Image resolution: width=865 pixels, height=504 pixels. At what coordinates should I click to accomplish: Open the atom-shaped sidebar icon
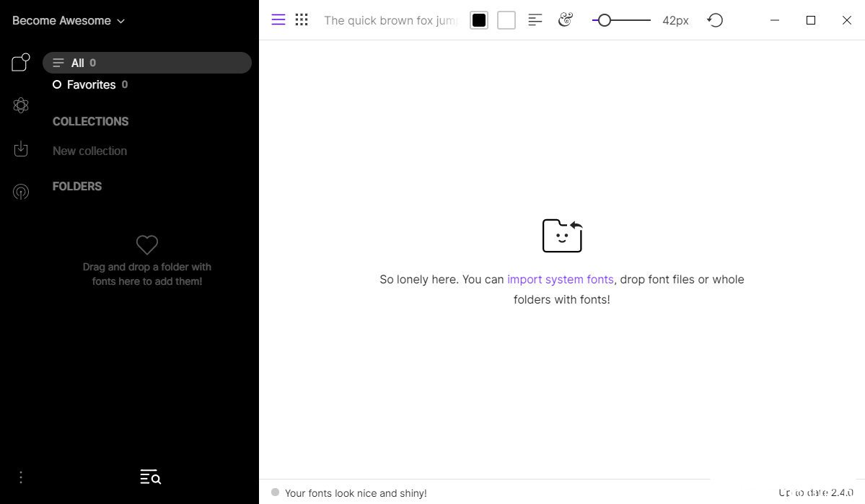point(21,106)
